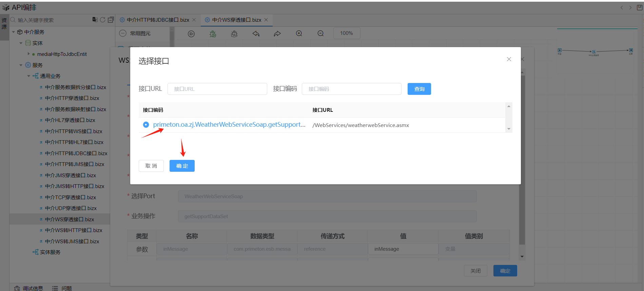The height and width of the screenshot is (291, 644).
Task: Zoom in using magnifier plus icon
Action: point(299,34)
